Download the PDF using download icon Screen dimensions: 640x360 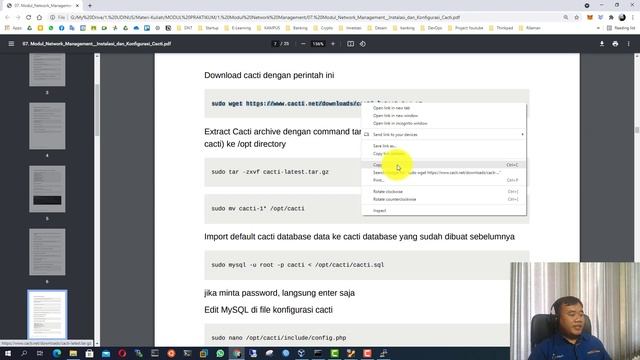coord(602,44)
